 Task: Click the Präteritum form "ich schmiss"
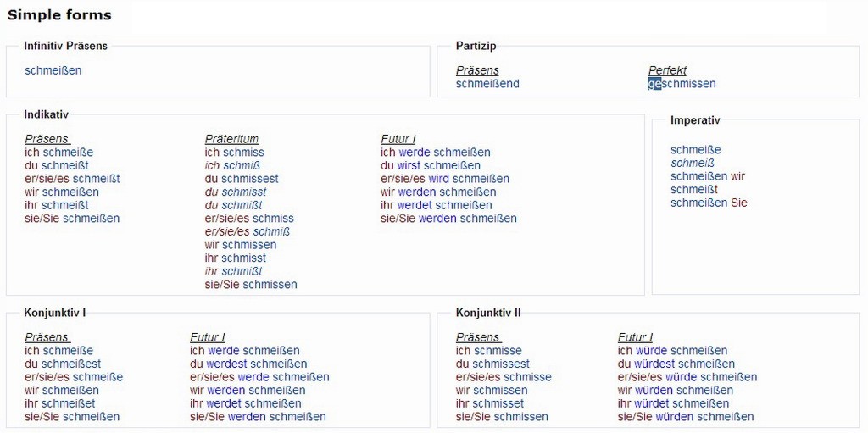[234, 153]
